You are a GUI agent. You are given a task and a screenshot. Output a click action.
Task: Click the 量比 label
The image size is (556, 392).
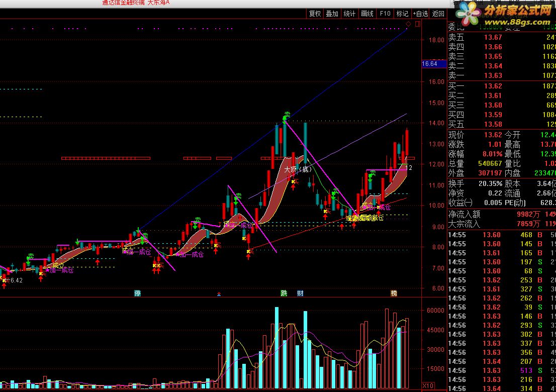(x=512, y=164)
